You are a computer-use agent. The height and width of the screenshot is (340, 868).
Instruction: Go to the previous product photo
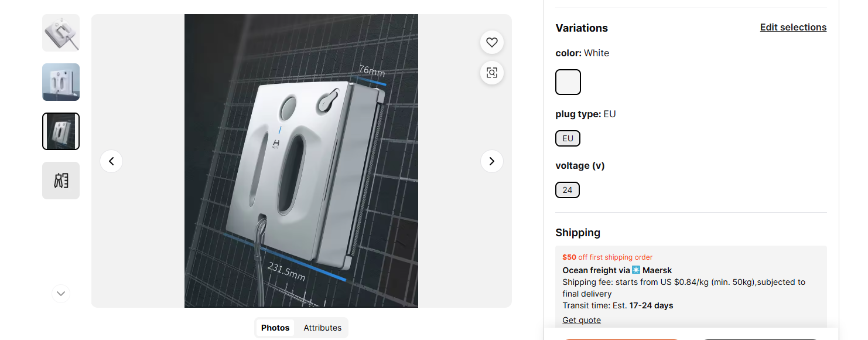tap(111, 161)
